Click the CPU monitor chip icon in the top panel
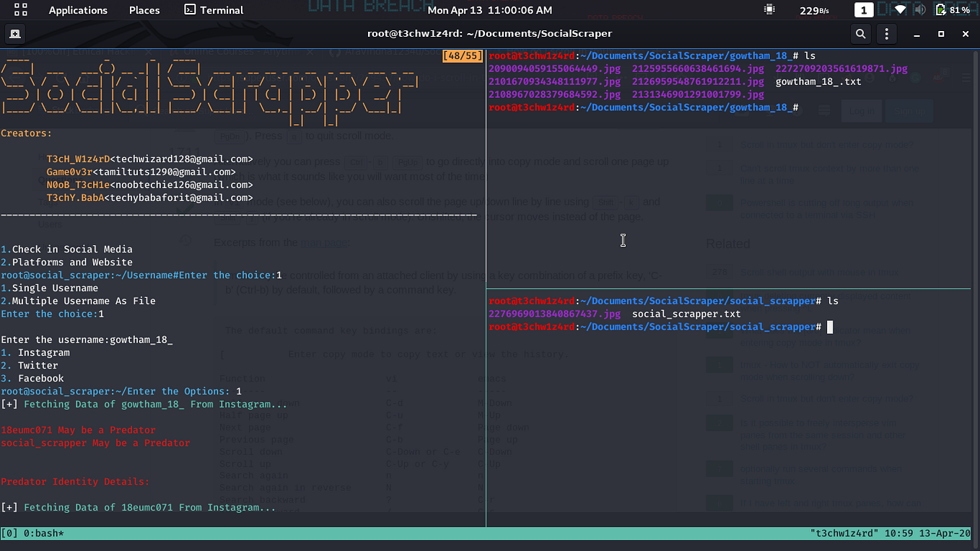The width and height of the screenshot is (980, 551). pyautogui.click(x=769, y=9)
